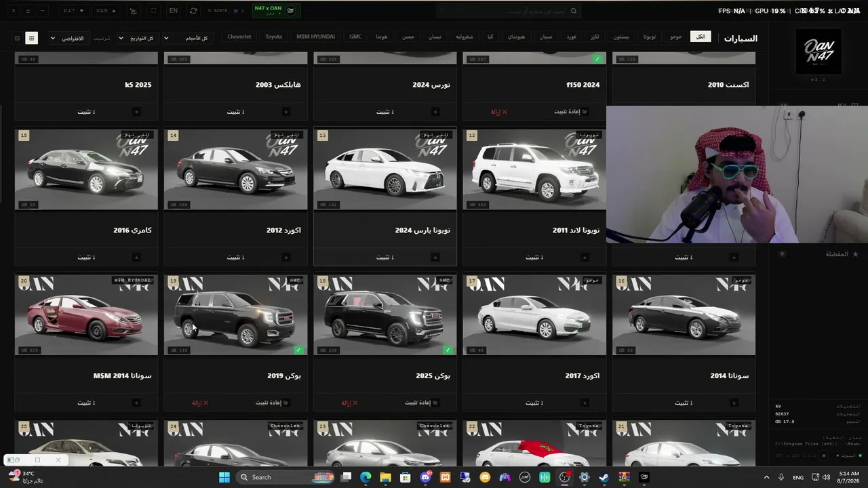Select the لكزز filter tab
Screen dimensions: 868x488
point(594,37)
